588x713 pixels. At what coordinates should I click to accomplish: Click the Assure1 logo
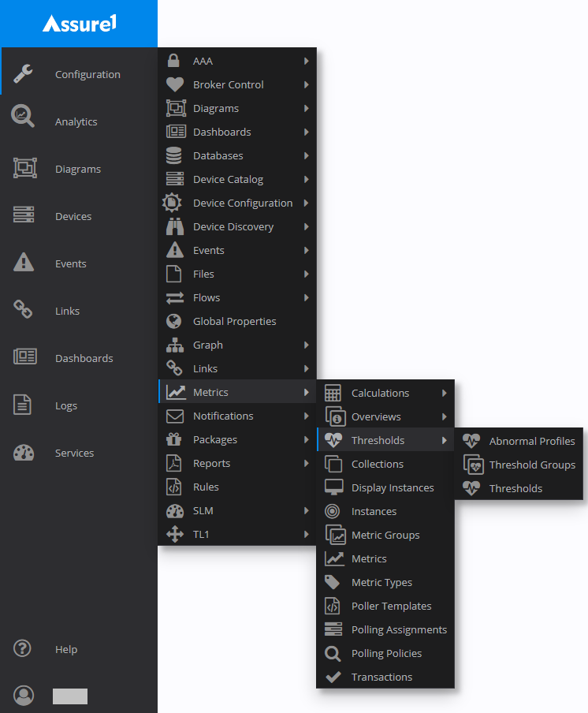[x=80, y=23]
